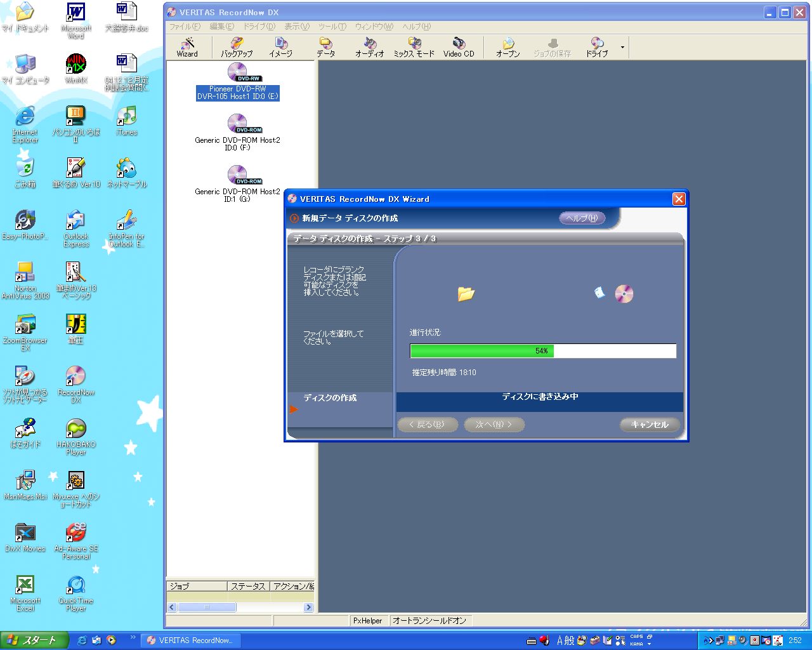Viewport: 812px width, 650px height.
Task: Open the バックアップ backup tool
Action: point(237,47)
